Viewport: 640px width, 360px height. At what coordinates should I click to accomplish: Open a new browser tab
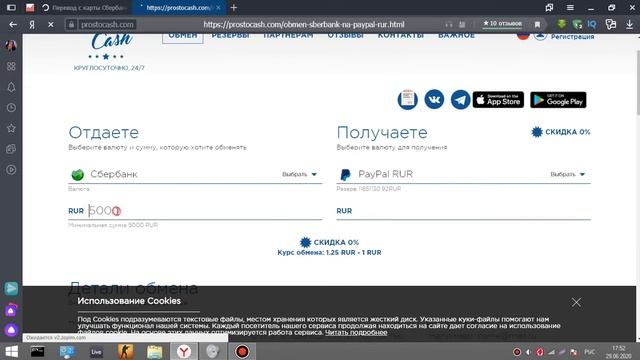click(x=233, y=8)
